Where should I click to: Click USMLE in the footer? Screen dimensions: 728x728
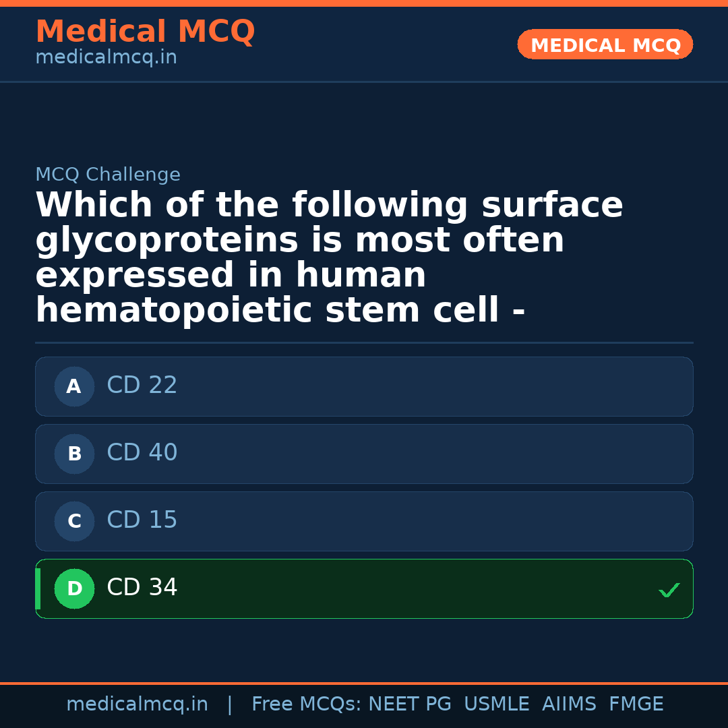(496, 704)
